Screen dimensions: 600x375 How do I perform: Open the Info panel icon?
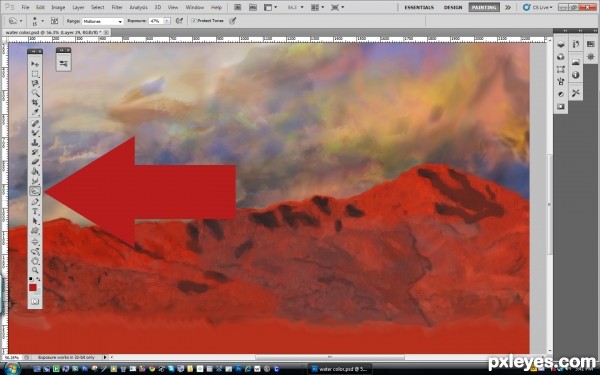576,75
